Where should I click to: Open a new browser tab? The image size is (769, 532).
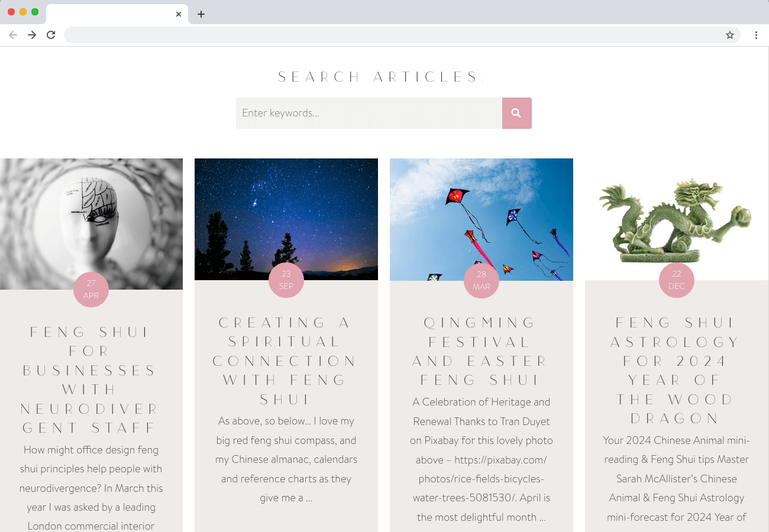pos(201,14)
